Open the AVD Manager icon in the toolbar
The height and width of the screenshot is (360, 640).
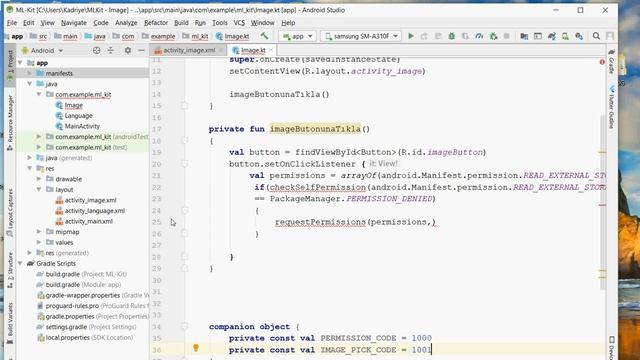(x=565, y=36)
